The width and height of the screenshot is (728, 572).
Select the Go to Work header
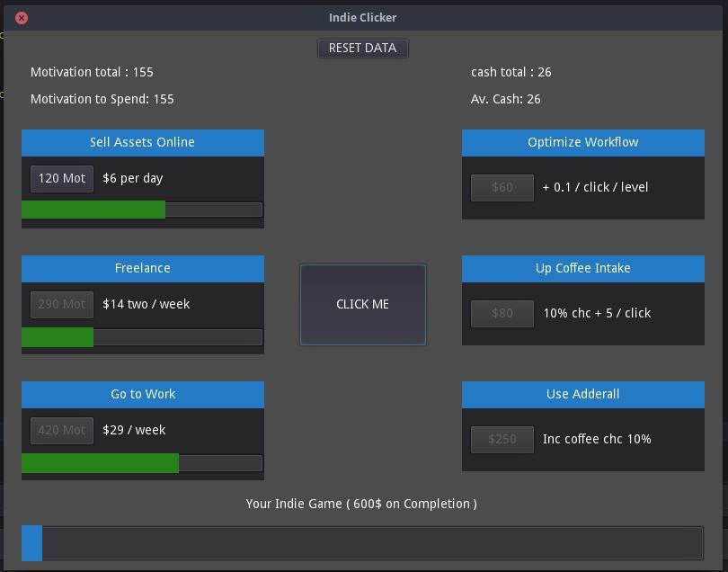pos(143,395)
